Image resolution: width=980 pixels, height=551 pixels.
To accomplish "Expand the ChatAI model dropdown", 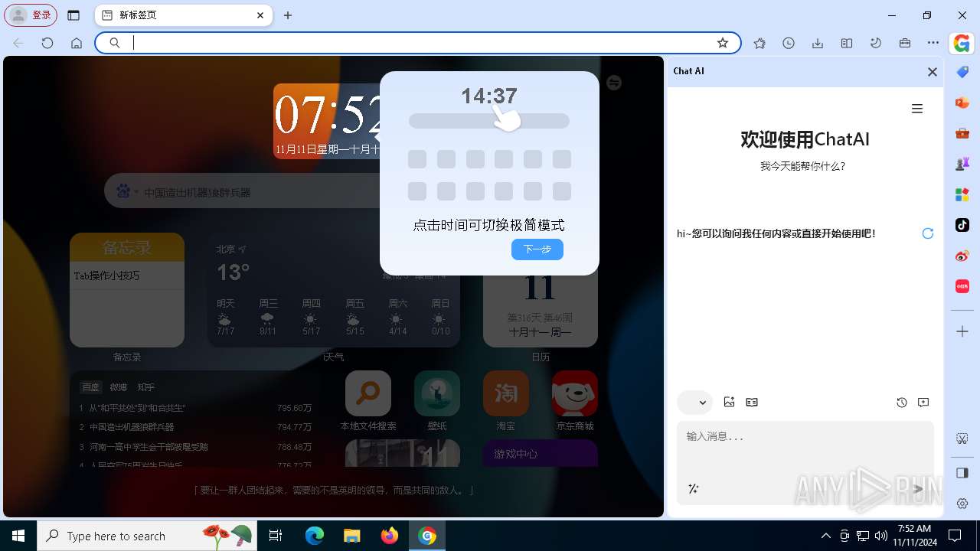I will pyautogui.click(x=695, y=403).
